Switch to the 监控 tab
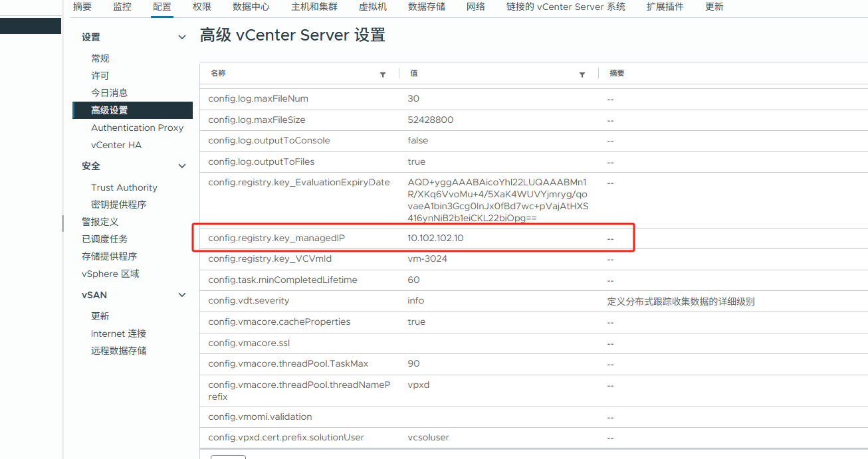The width and height of the screenshot is (868, 459). (x=122, y=7)
